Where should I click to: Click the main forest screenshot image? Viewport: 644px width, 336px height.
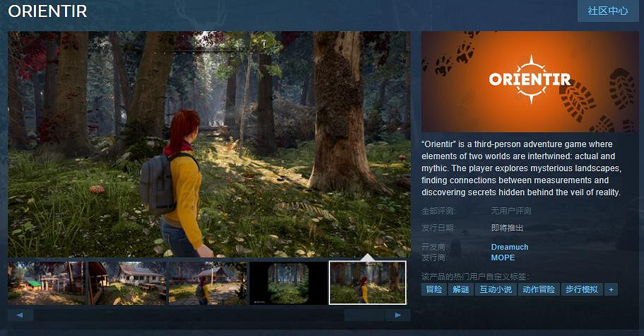click(x=209, y=144)
